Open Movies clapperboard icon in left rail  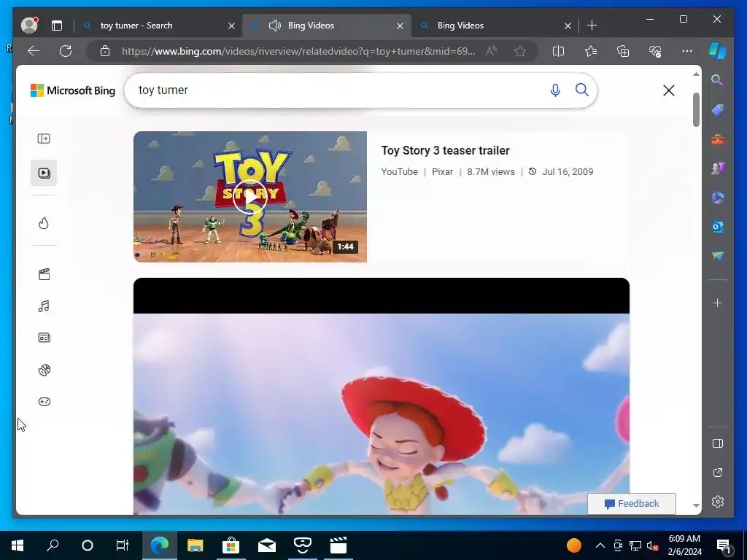[44, 274]
